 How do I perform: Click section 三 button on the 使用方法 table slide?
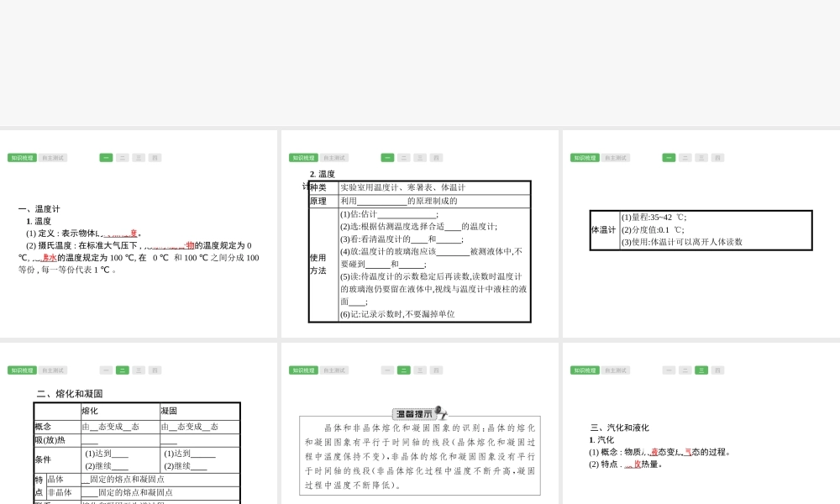pyautogui.click(x=420, y=158)
